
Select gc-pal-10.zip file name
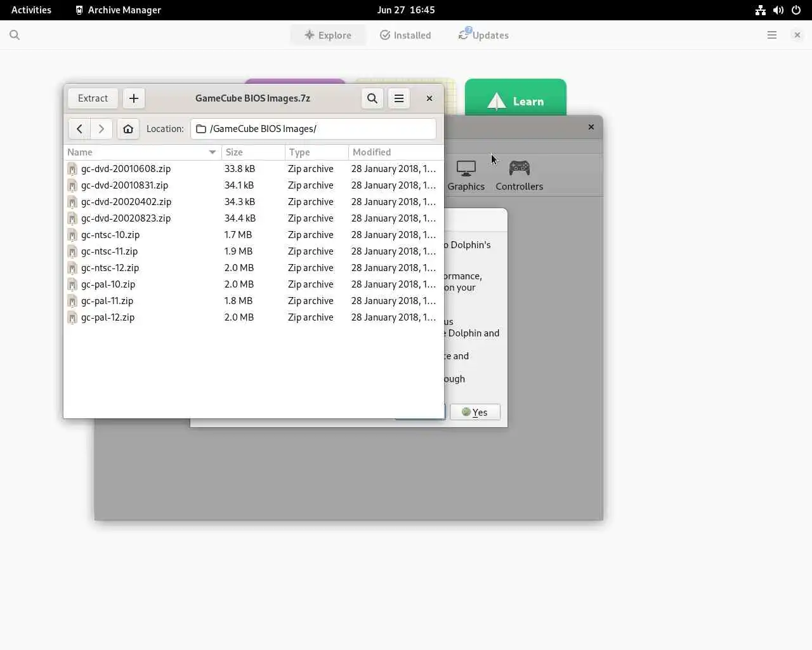[108, 284]
